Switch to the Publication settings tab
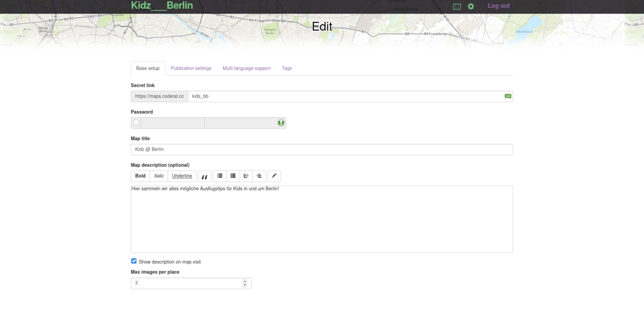This screenshot has height=316, width=644. pyautogui.click(x=191, y=68)
